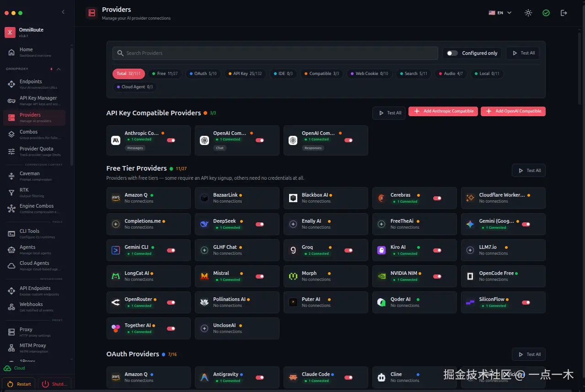585x392 pixels.
Task: Click the Together AI logo
Action: pos(116,328)
